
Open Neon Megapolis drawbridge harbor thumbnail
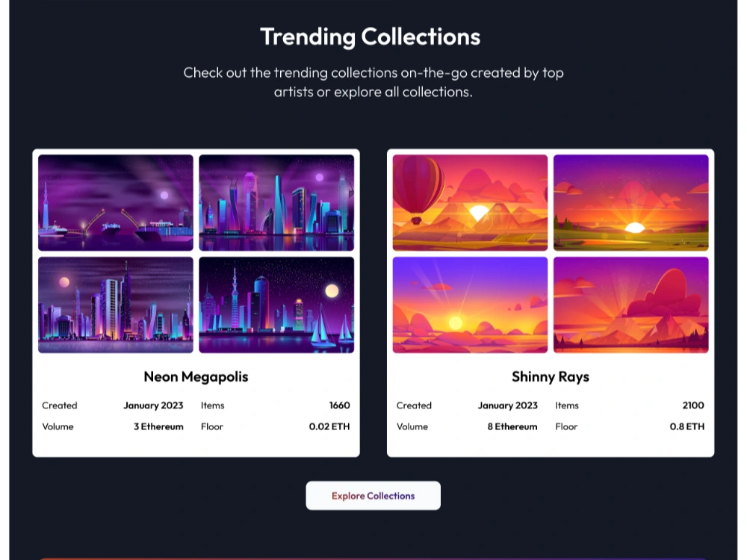116,202
